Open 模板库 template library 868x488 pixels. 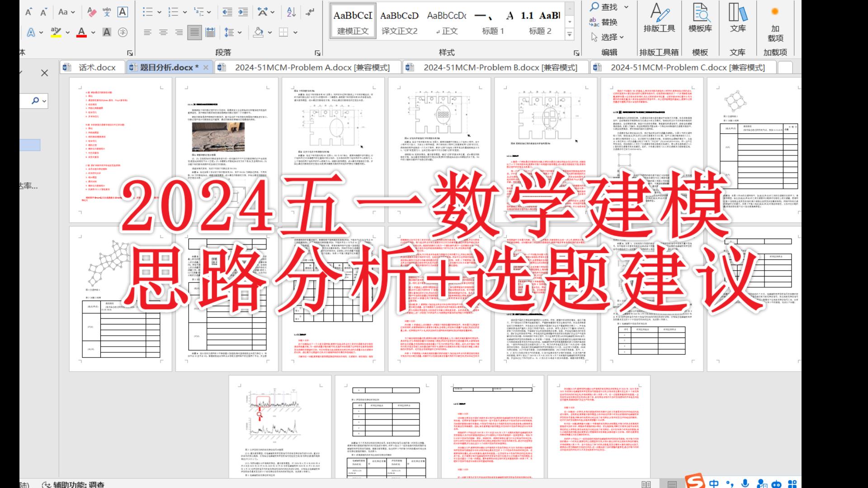(x=700, y=18)
